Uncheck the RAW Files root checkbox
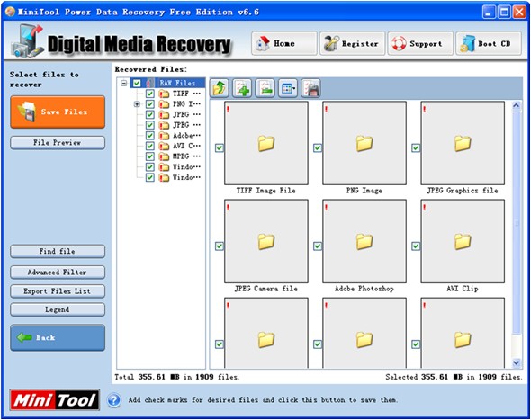Image resolution: width=531 pixels, height=420 pixels. point(137,83)
